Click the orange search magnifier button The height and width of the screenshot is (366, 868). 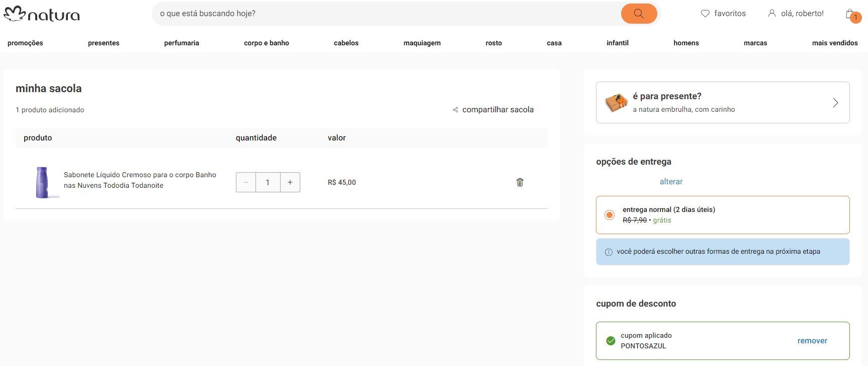(x=639, y=14)
